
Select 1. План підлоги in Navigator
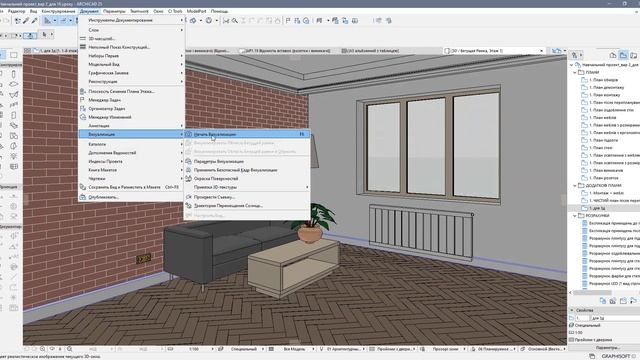click(603, 140)
